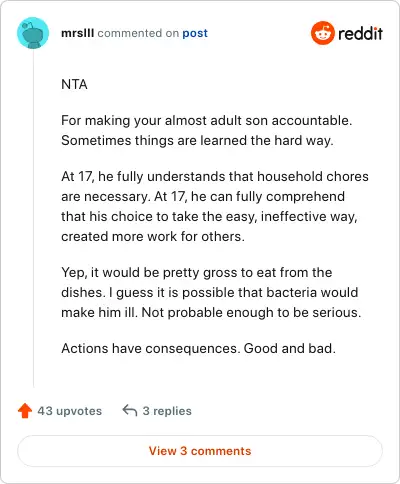The width and height of the screenshot is (400, 484).
Task: Click "Not probable enough to be serious." sentence
Action: tap(251, 312)
